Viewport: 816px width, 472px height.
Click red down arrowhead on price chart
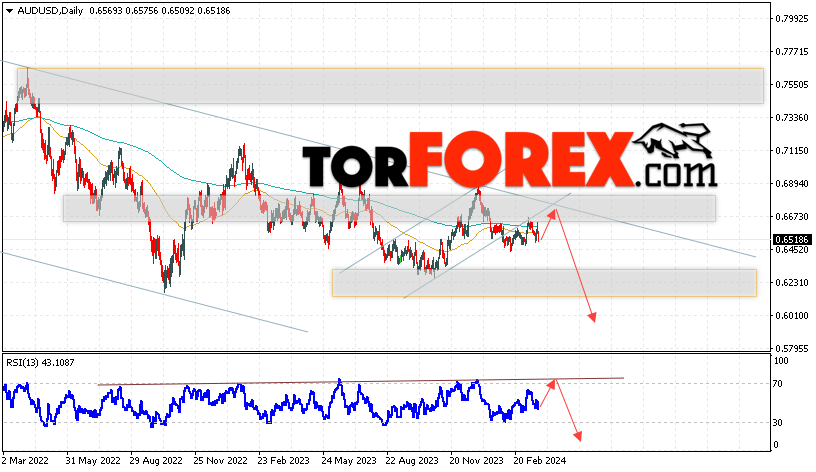coord(592,317)
